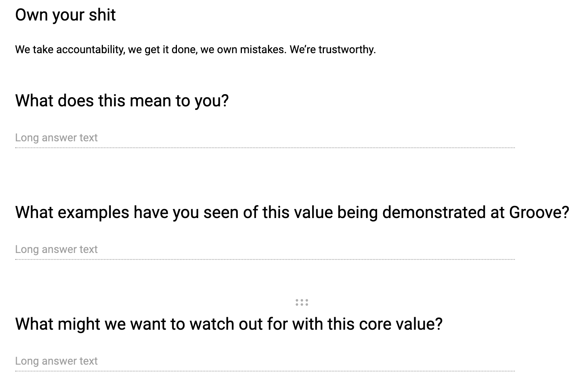Grab the six-dot handle above the last question
587x392 pixels.
302,302
